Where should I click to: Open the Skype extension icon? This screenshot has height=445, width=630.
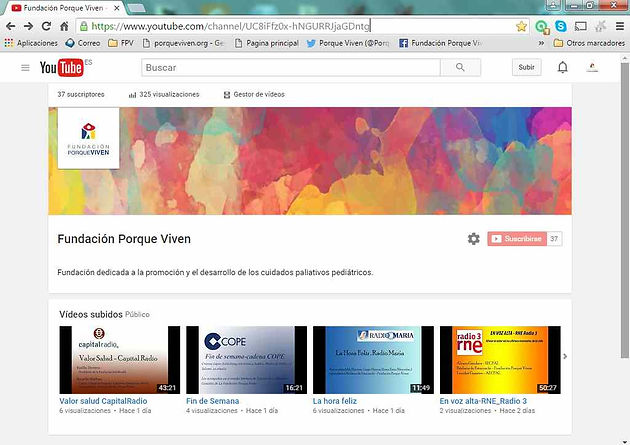(561, 27)
